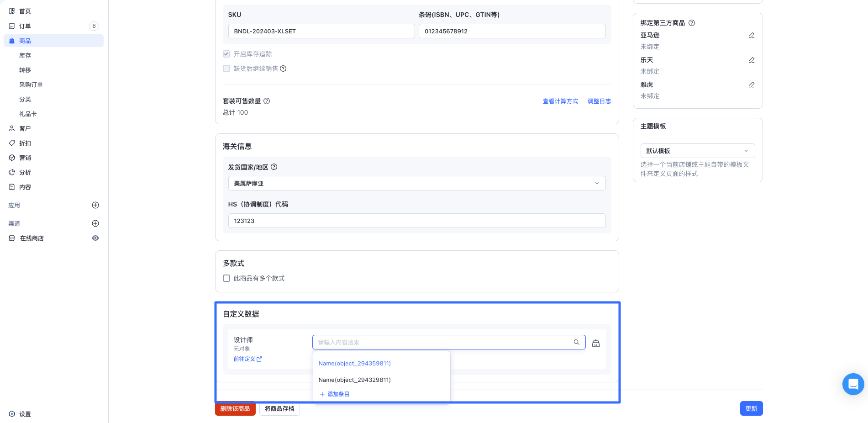
Task: Click the blue 更新 button
Action: (751, 408)
